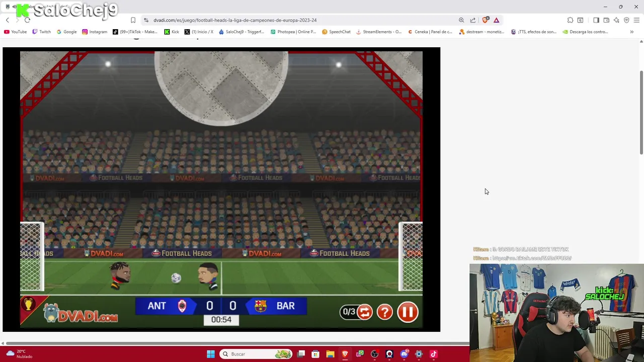The width and height of the screenshot is (644, 362).
Task: Open the YouTube bookmark
Action: (15, 32)
